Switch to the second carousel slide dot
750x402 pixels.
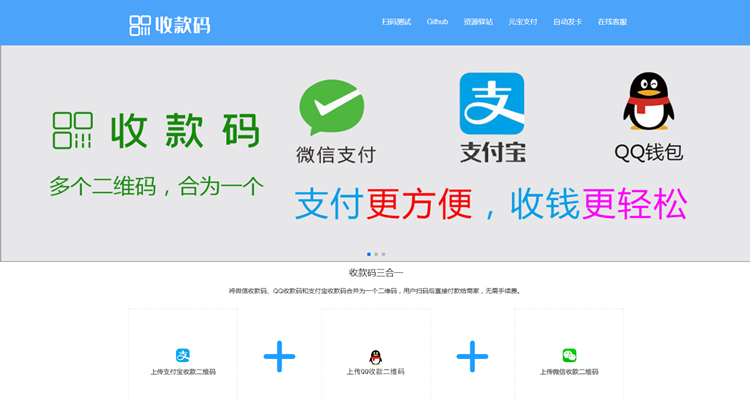(376, 254)
